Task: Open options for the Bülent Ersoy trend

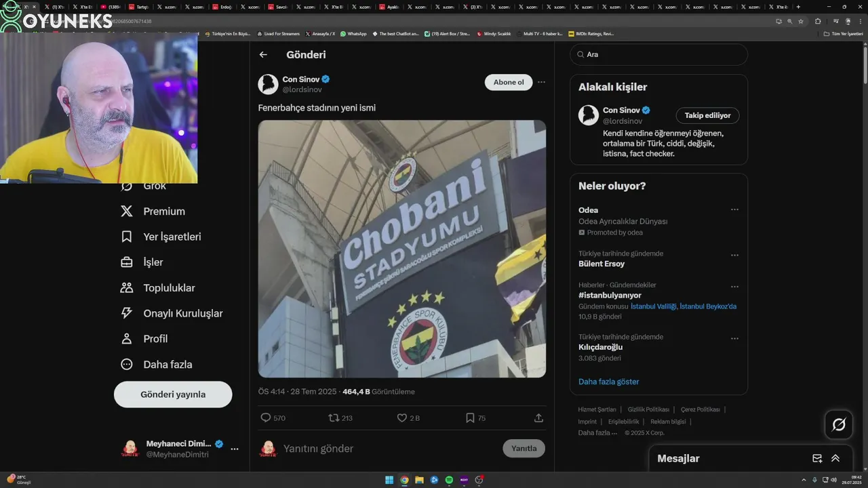Action: tap(734, 256)
